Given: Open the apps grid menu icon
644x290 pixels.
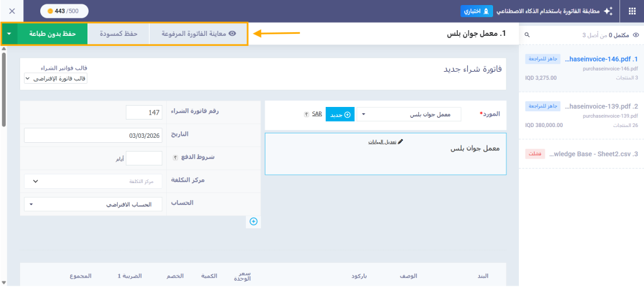Looking at the screenshot, I should (x=631, y=11).
